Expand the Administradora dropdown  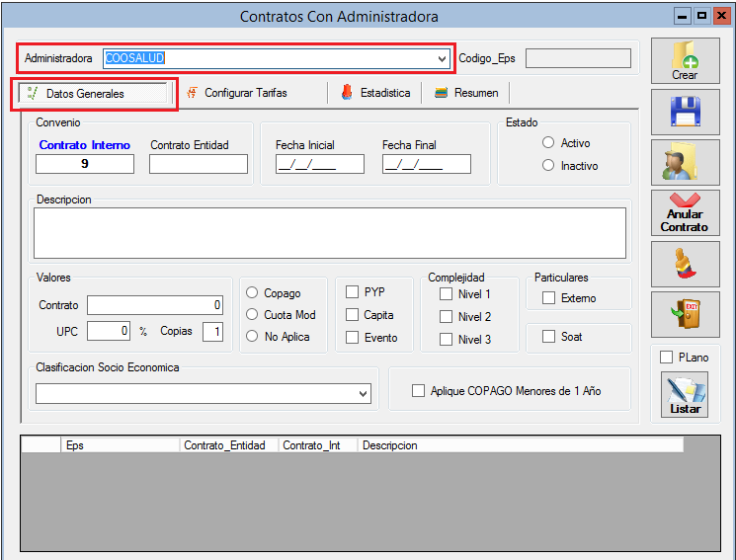[442, 59]
